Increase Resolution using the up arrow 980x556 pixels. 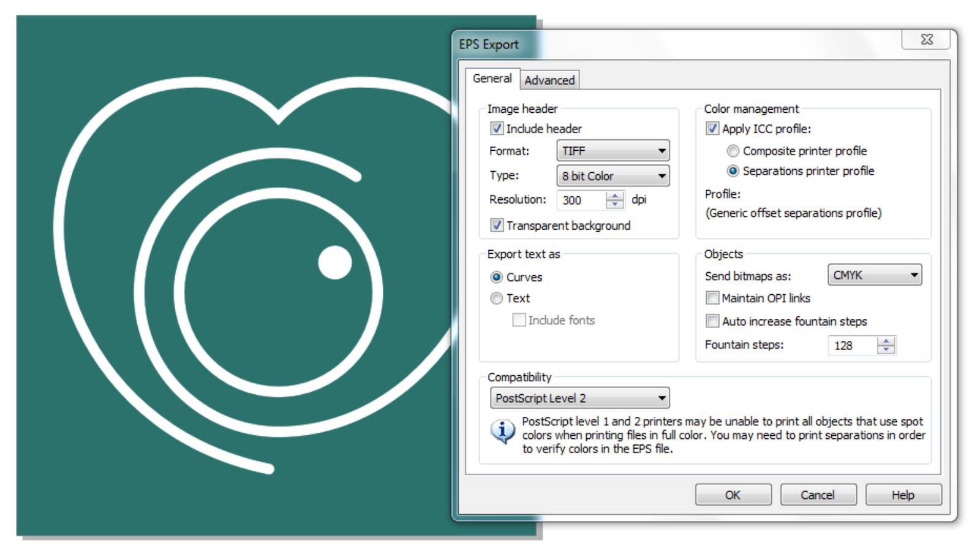[614, 196]
